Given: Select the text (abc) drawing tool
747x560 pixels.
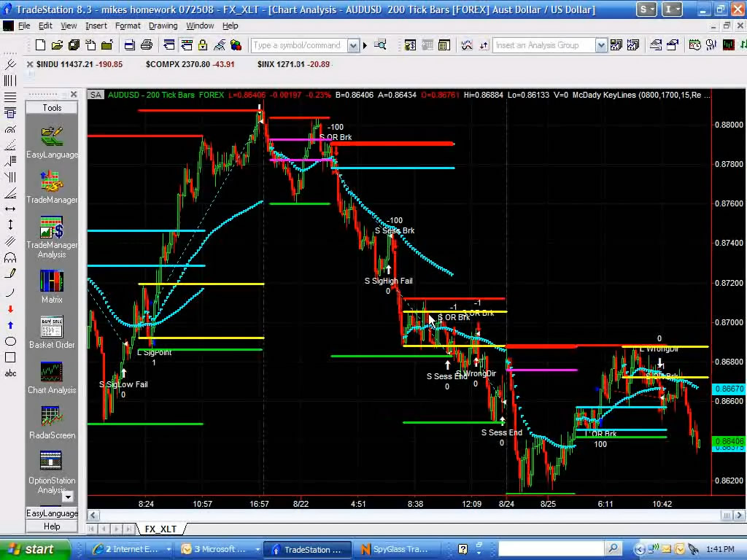Looking at the screenshot, I should click(10, 373).
